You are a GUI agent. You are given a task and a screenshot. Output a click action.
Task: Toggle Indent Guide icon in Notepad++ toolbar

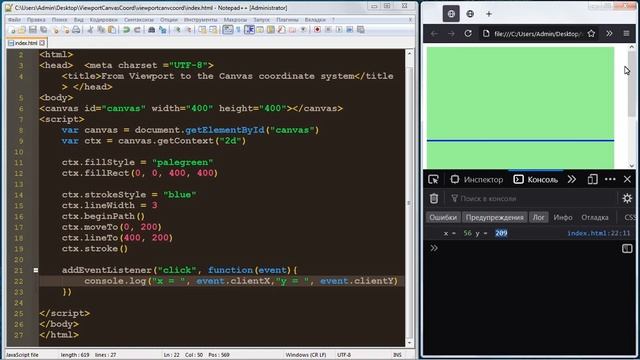[249, 30]
